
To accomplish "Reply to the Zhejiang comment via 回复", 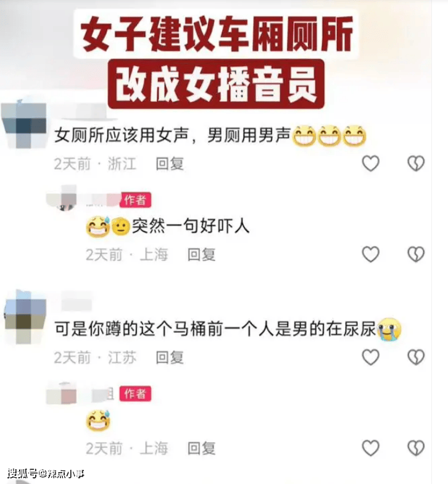I will (x=170, y=164).
